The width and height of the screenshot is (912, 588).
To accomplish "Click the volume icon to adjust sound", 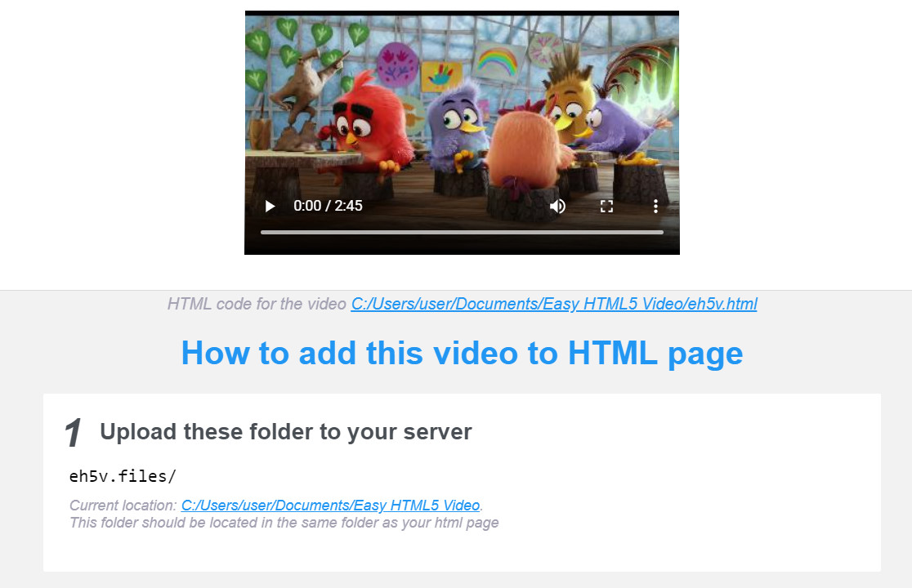I will 557,206.
